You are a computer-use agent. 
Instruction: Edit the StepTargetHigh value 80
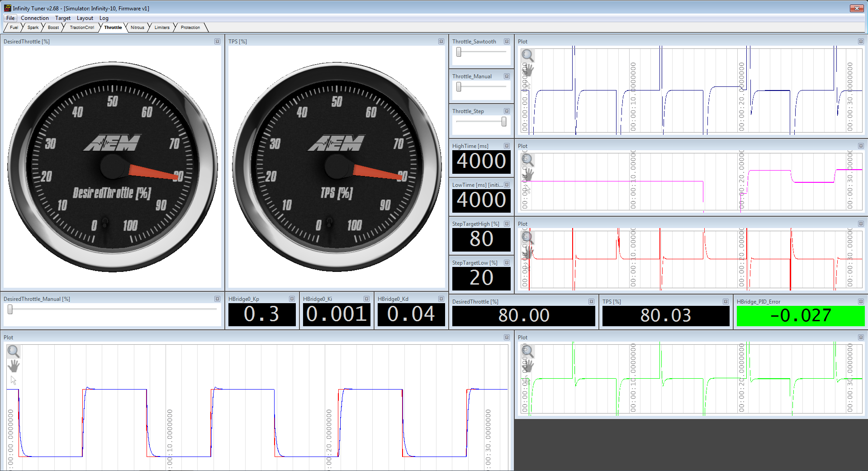[481, 239]
